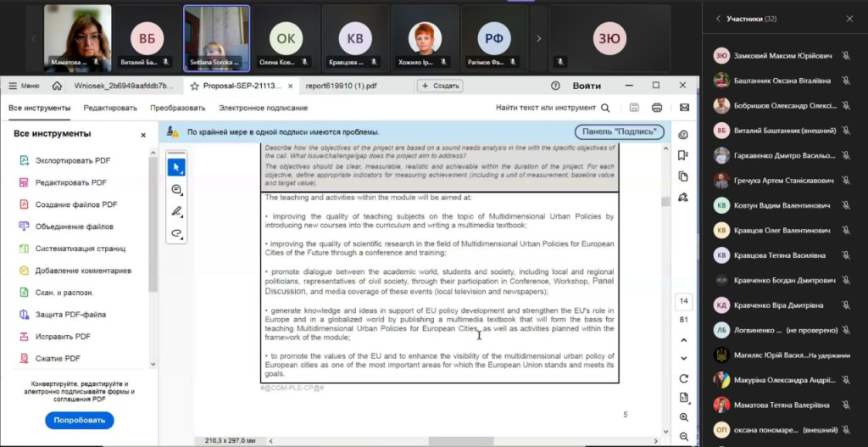Switch to Wniosek_2b6949aafddb7b tab
The width and height of the screenshot is (868, 447).
coord(124,86)
